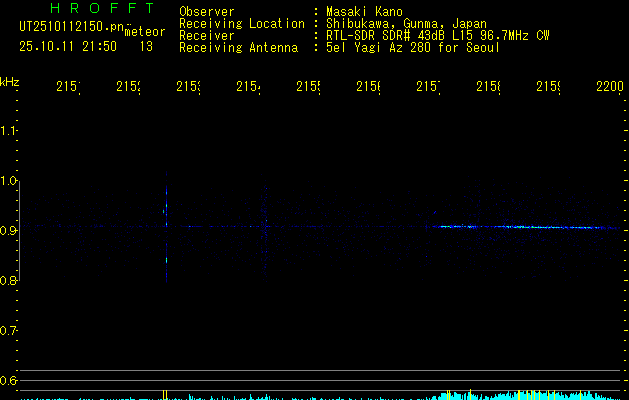Click the 2158 time axis label

[x=488, y=86]
